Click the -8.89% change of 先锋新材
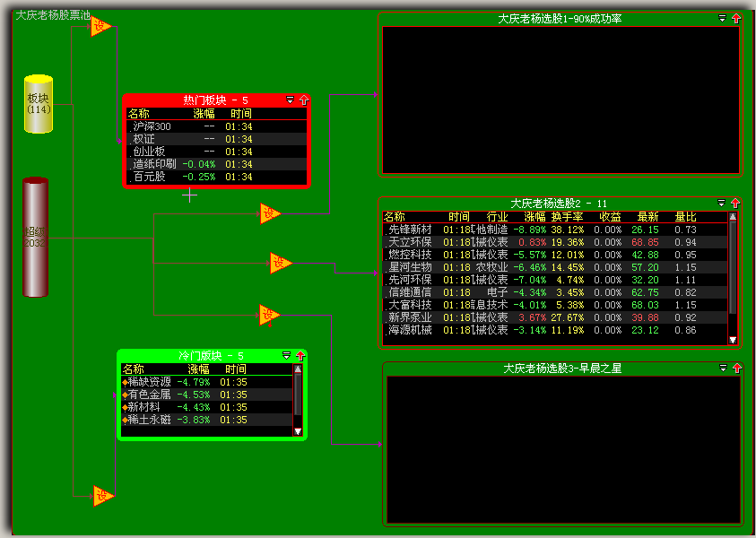756x538 pixels. click(529, 230)
